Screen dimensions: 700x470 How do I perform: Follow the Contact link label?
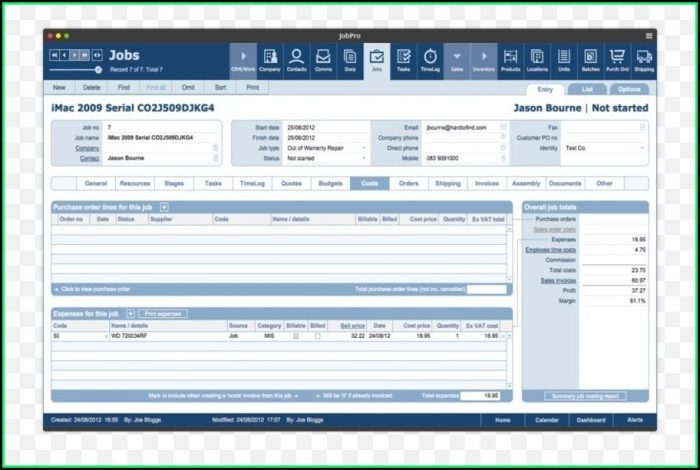(x=89, y=158)
